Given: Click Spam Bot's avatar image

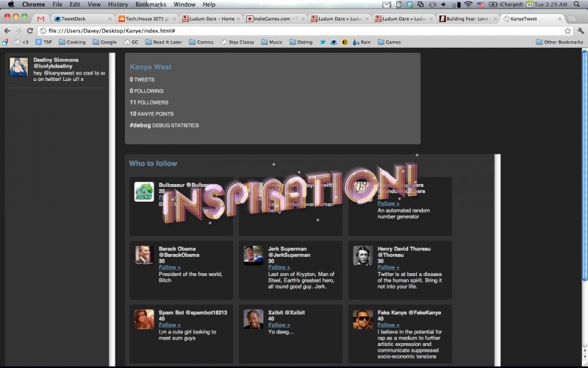Looking at the screenshot, I should (144, 319).
